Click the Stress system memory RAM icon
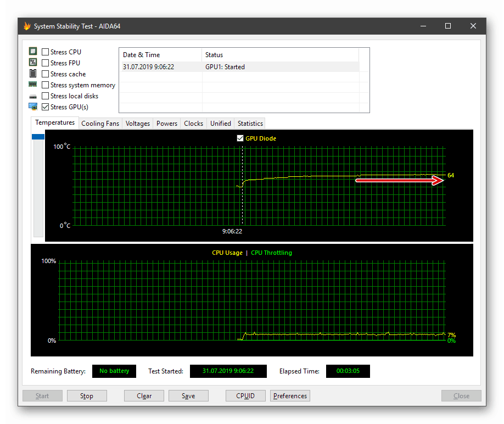 (x=33, y=84)
